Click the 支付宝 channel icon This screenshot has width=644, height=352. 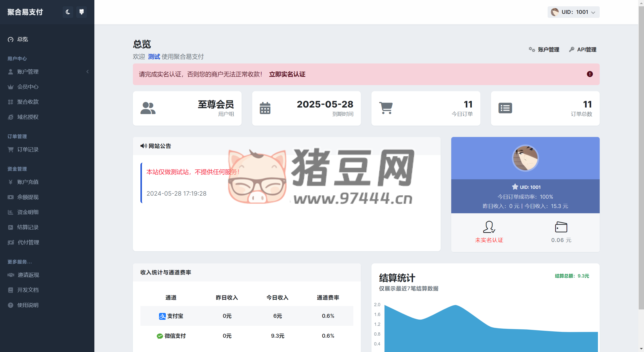click(162, 316)
